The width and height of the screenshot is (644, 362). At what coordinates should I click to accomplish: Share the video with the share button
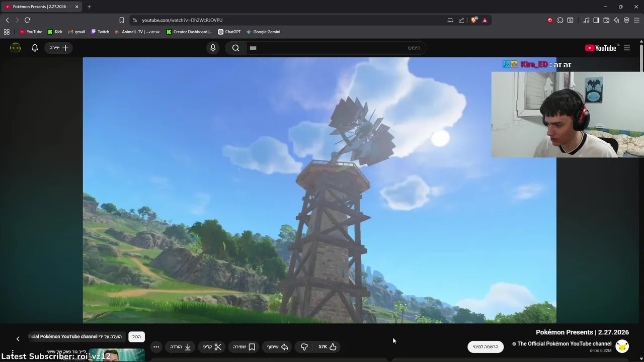tap(278, 347)
